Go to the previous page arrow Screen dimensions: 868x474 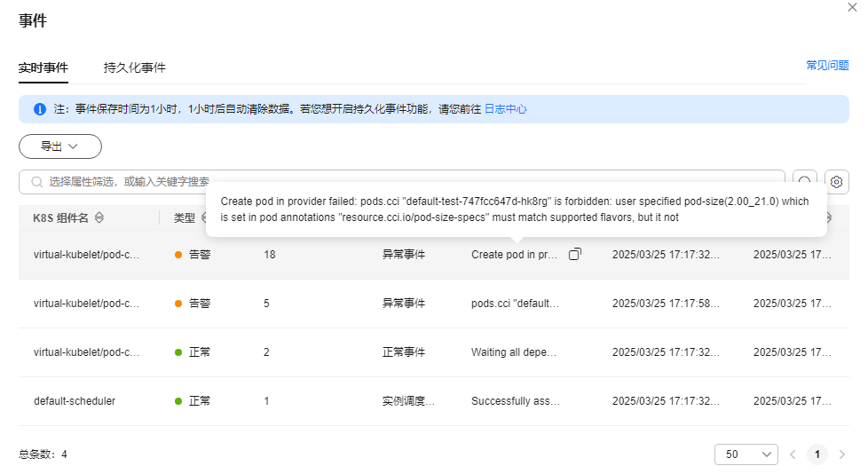coord(793,454)
